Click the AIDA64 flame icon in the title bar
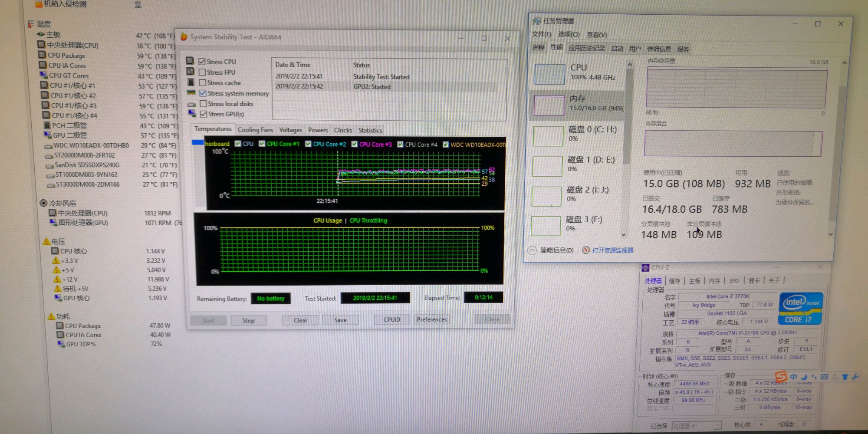Viewport: 868px width, 434px height. [x=184, y=37]
